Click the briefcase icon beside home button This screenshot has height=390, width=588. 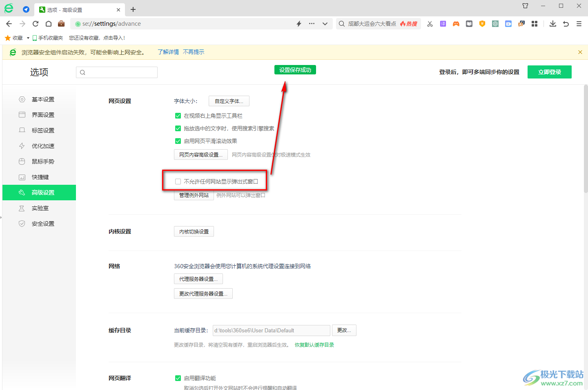click(x=61, y=24)
